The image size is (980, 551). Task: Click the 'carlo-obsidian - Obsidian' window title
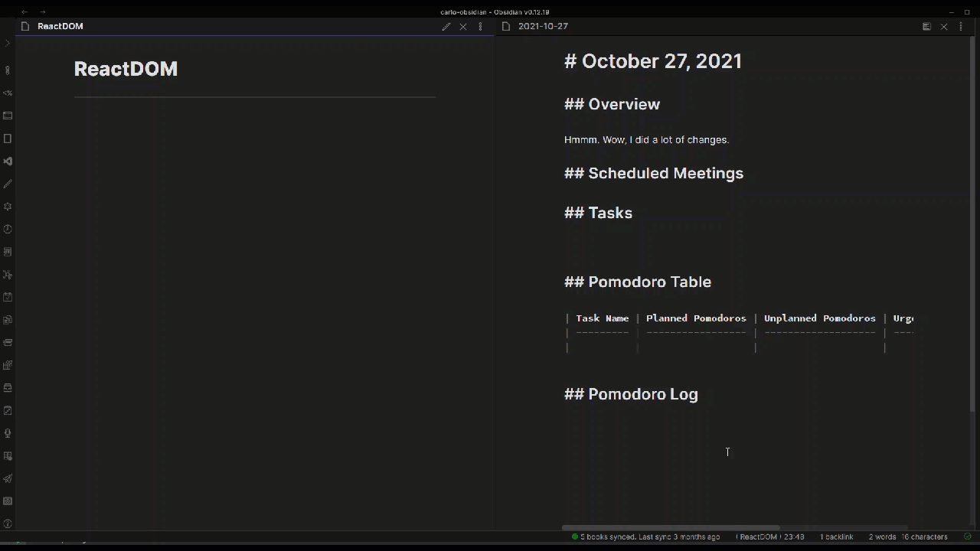point(494,11)
